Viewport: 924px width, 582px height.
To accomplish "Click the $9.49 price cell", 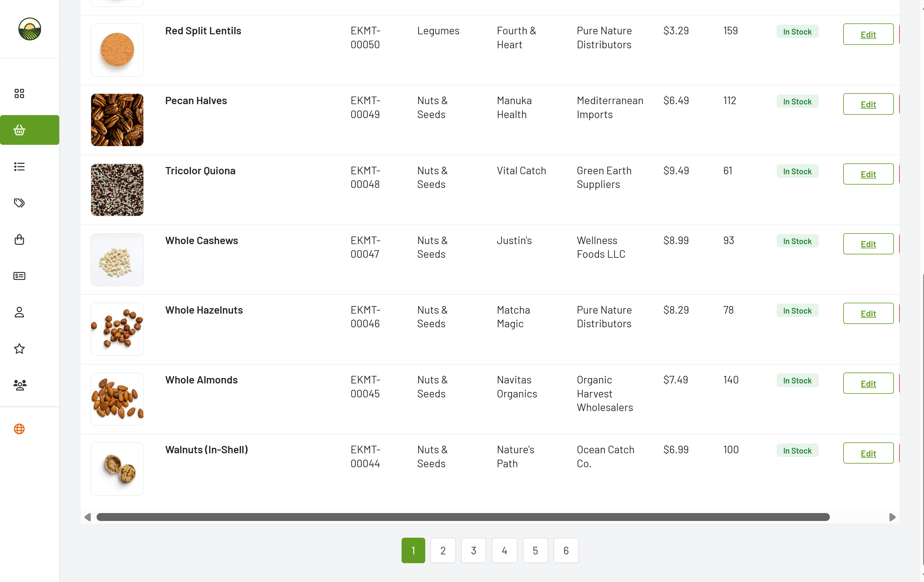I will pyautogui.click(x=676, y=171).
